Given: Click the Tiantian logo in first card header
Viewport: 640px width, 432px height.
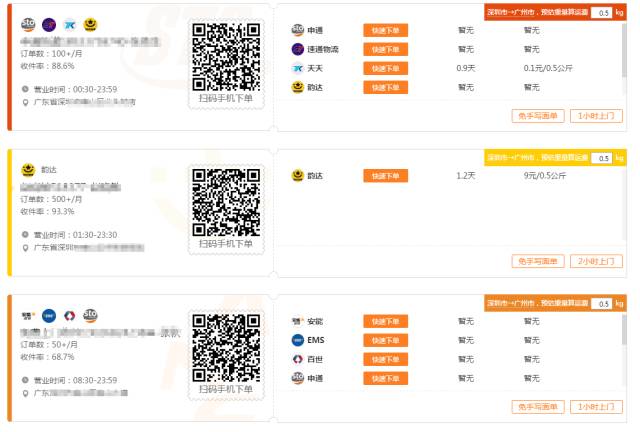Looking at the screenshot, I should click(70, 25).
